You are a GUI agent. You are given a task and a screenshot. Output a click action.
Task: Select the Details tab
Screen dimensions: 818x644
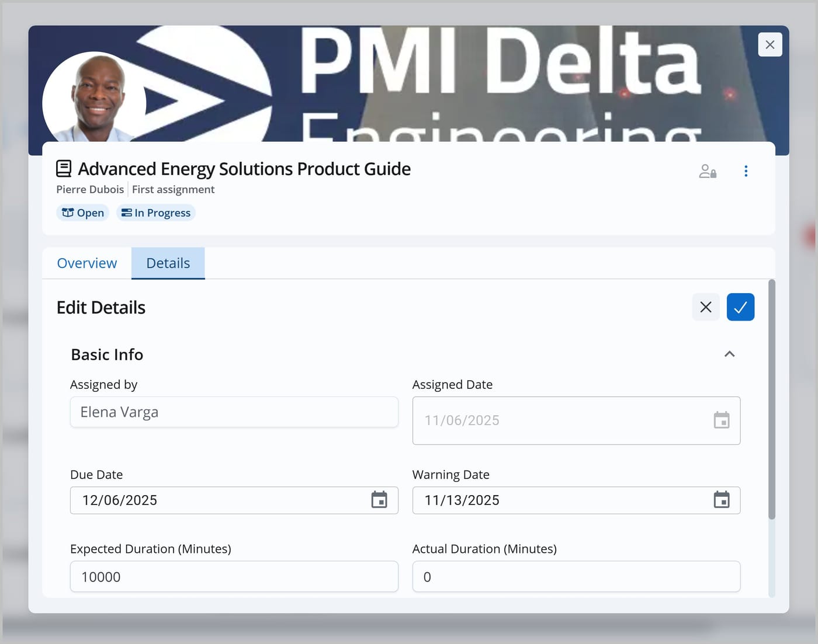168,263
